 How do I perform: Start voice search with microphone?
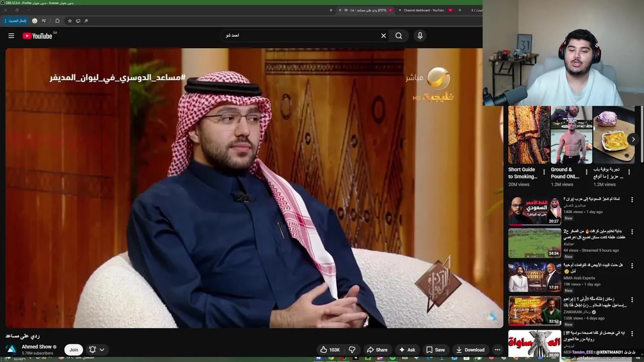(x=420, y=36)
